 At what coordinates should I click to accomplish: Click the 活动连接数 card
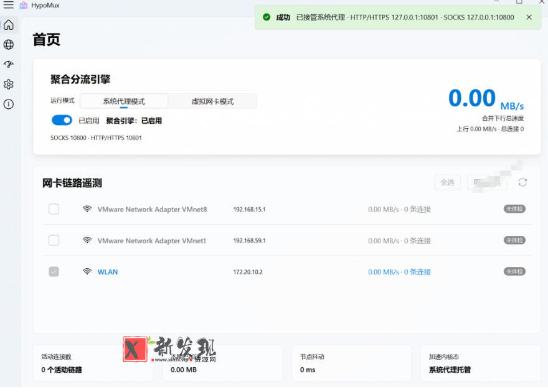pos(93,363)
